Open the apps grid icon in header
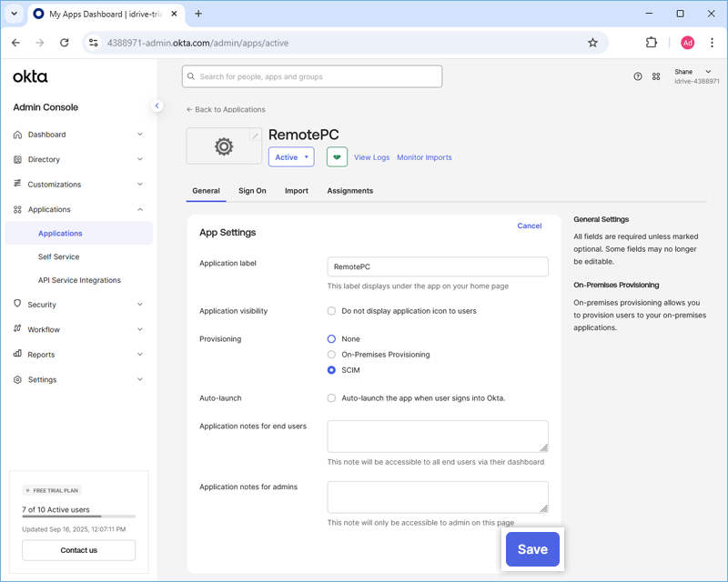The image size is (728, 582). 656,76
